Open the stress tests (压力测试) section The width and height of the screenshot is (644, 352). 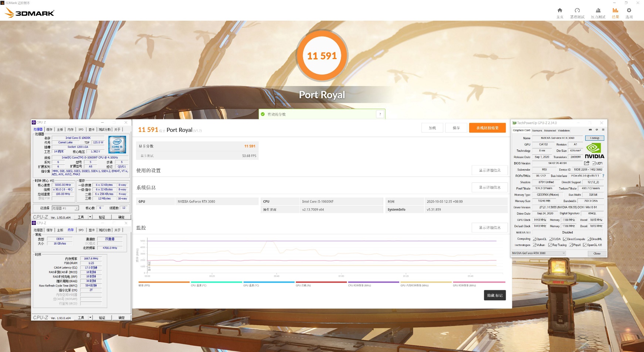tap(598, 13)
